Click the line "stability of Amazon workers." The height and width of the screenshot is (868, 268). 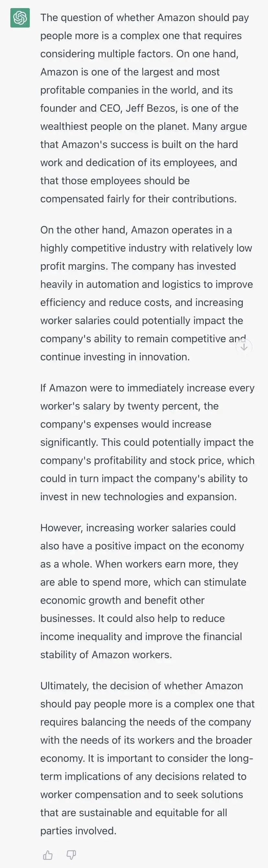(x=106, y=655)
